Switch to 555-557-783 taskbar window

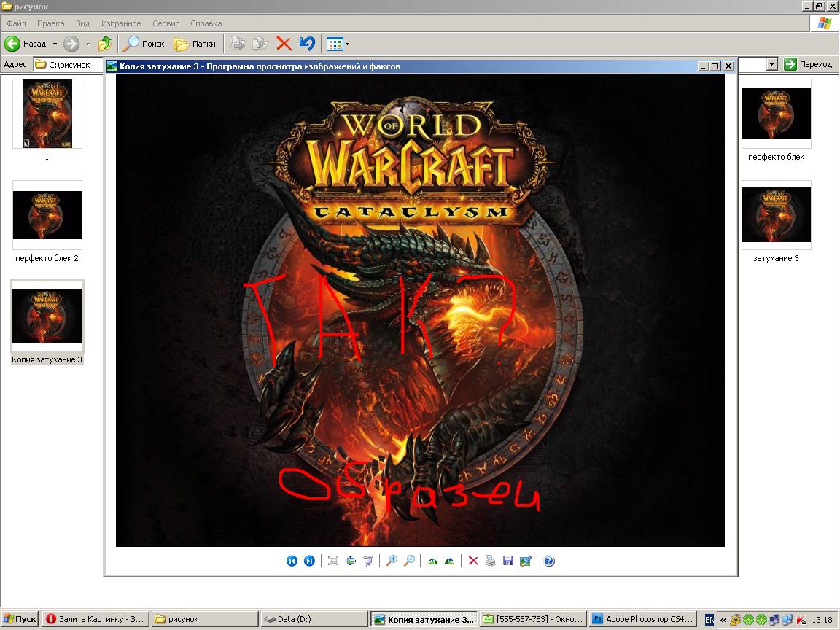pyautogui.click(x=532, y=619)
